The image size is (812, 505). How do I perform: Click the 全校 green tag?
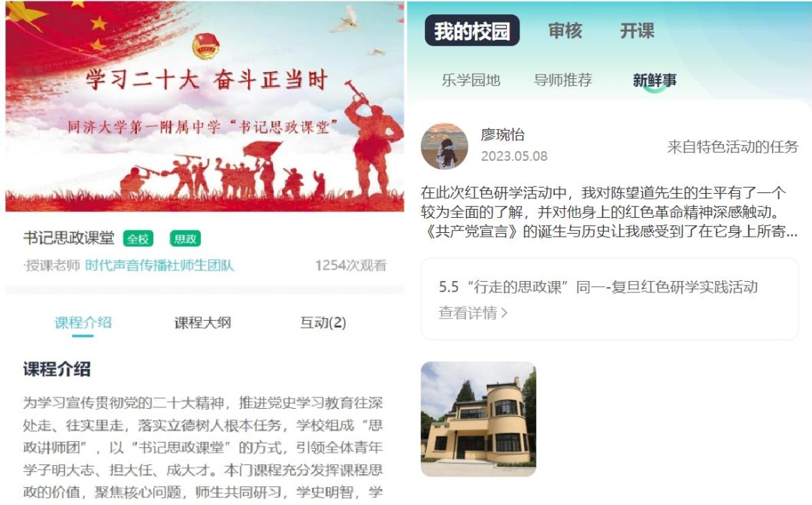138,238
